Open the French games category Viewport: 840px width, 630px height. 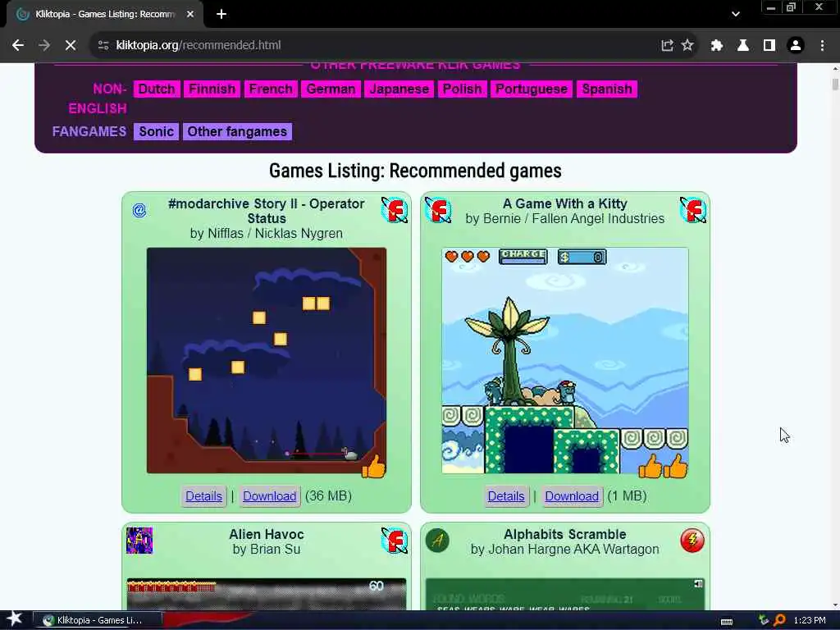271,89
